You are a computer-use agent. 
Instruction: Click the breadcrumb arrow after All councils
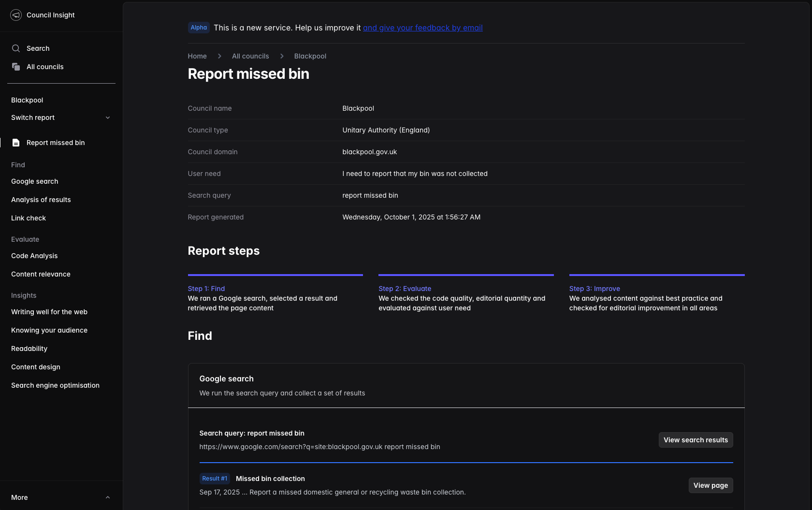click(282, 56)
